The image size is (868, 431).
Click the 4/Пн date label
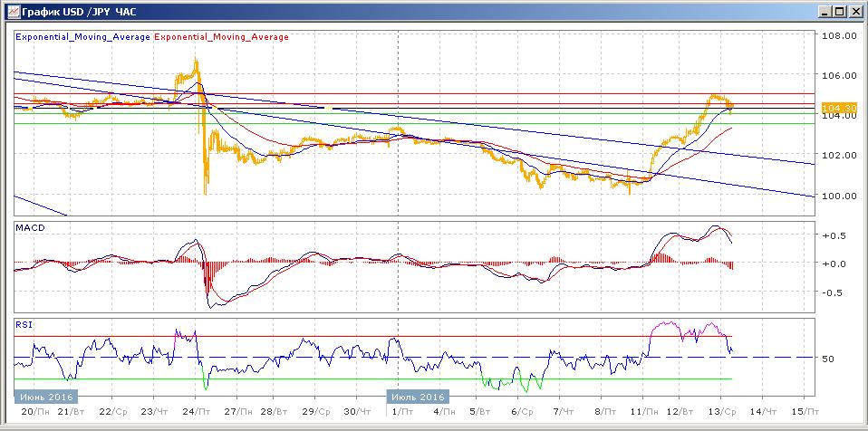[445, 412]
